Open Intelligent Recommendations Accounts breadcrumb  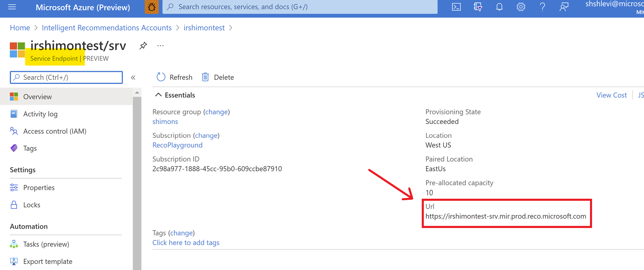point(107,28)
